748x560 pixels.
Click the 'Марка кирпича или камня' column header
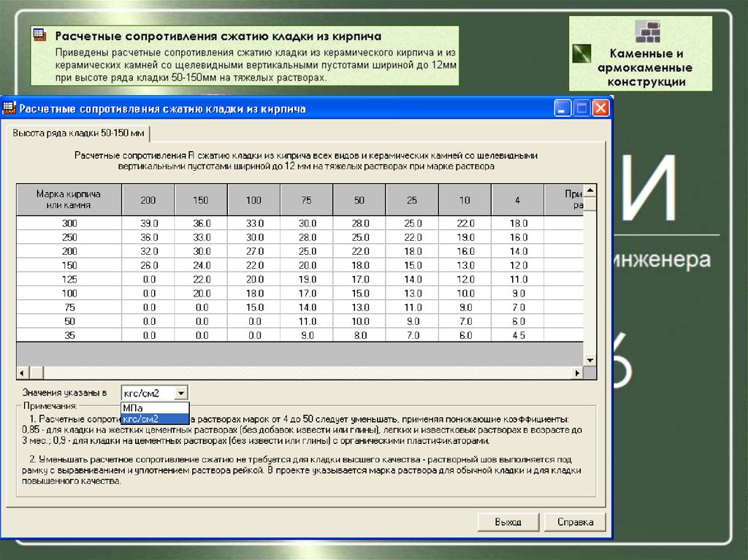point(69,199)
